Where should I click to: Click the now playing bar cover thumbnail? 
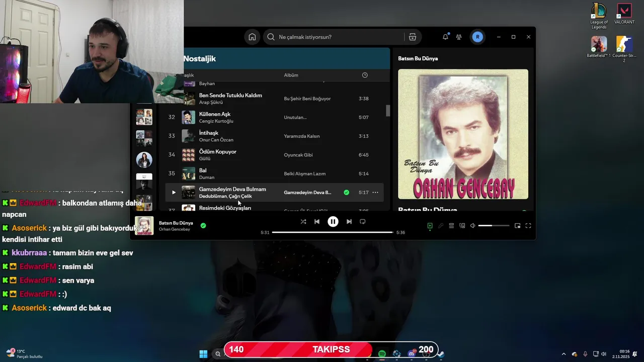[144, 226]
